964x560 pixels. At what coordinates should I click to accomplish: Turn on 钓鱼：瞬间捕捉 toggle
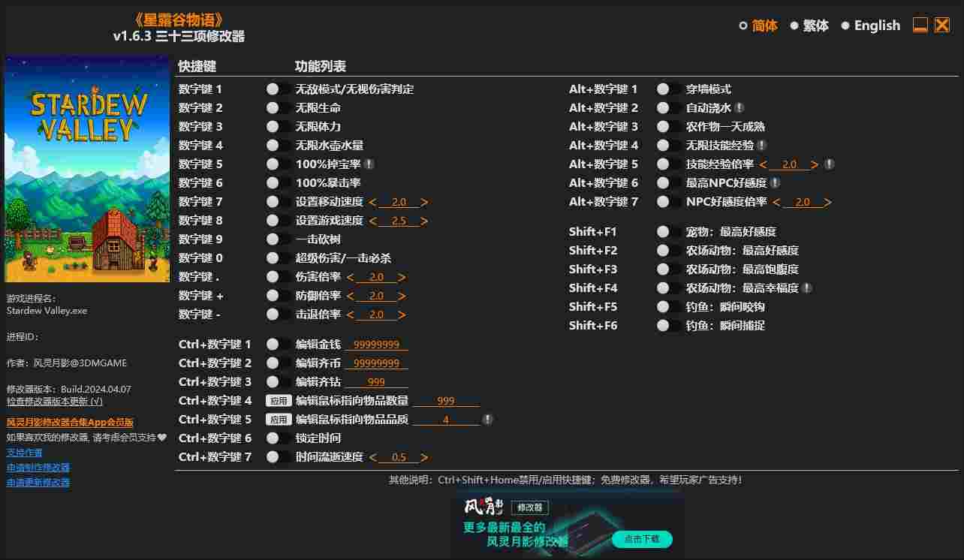[669, 325]
